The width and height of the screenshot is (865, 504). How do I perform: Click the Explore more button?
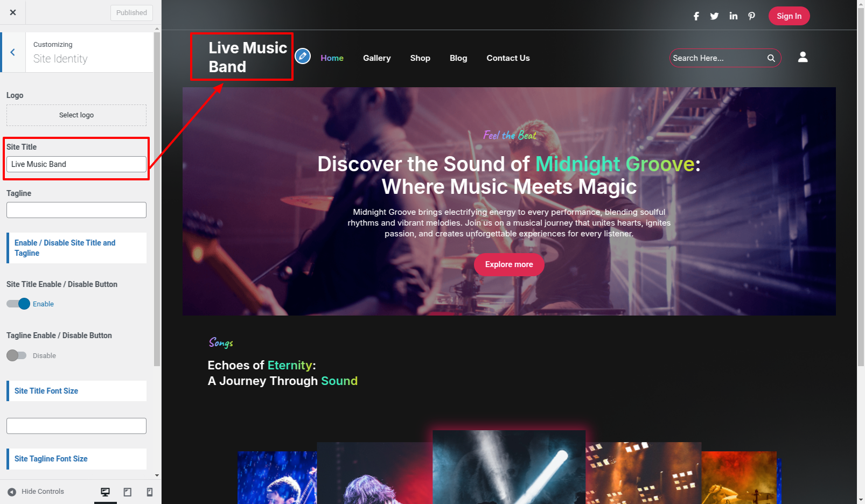click(x=509, y=264)
